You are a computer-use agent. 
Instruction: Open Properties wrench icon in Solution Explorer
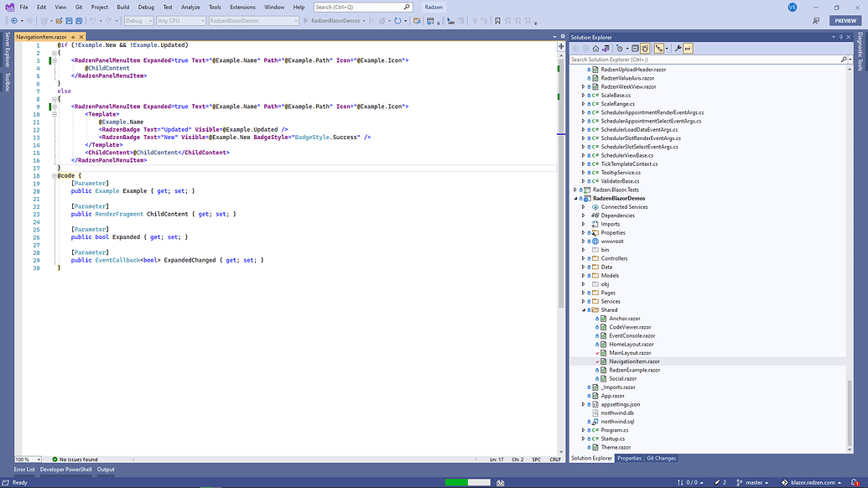click(x=678, y=49)
